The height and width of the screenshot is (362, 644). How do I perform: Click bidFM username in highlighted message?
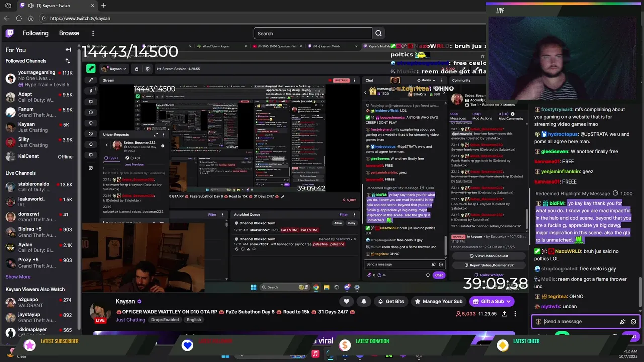[557, 203]
